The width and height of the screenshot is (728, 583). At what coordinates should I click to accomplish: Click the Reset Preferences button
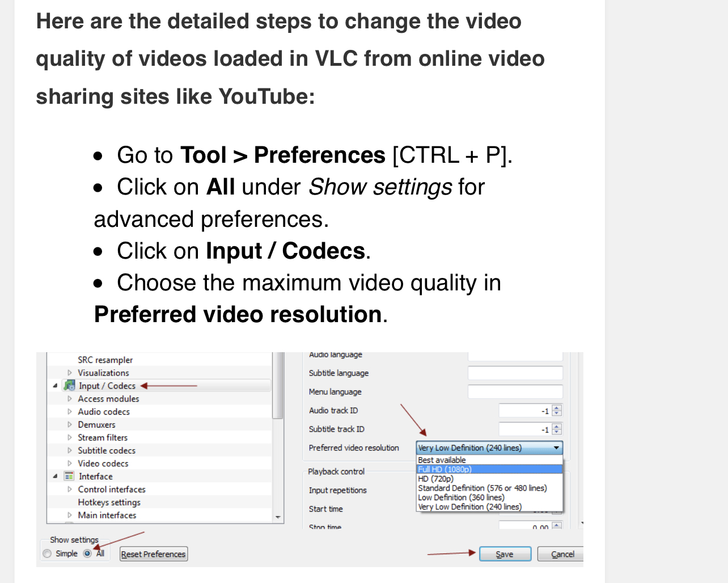pos(154,554)
